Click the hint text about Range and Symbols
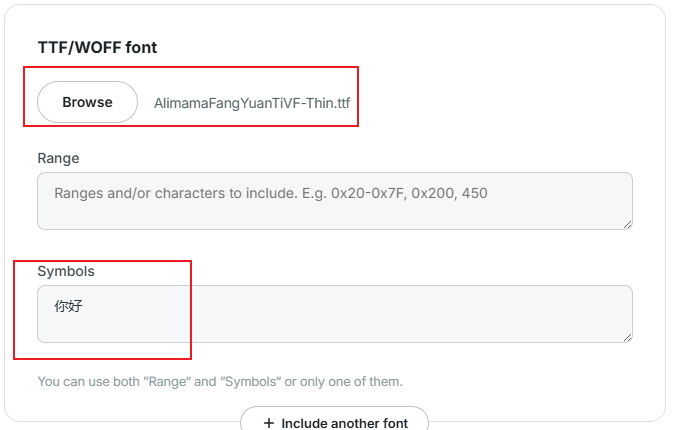The width and height of the screenshot is (678, 430). pos(219,381)
